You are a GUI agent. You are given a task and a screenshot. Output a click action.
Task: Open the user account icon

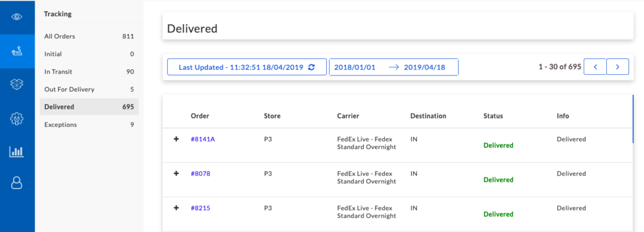[17, 183]
